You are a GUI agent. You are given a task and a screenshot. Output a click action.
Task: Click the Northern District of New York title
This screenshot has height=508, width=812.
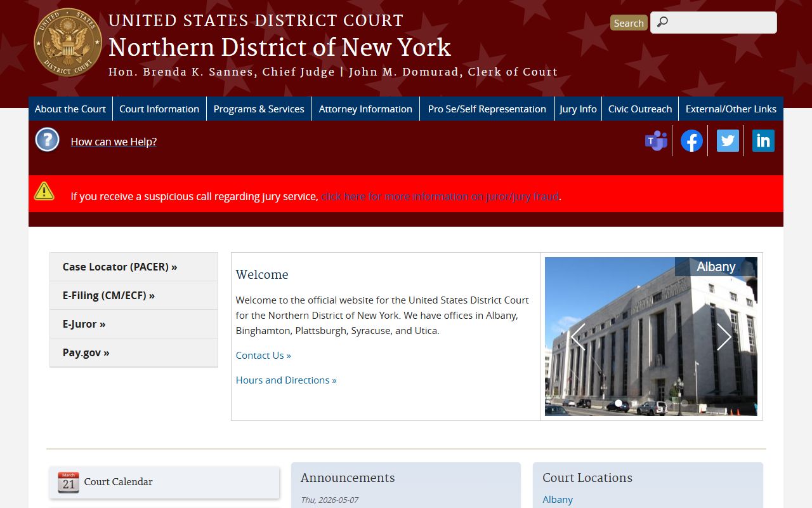tap(280, 48)
